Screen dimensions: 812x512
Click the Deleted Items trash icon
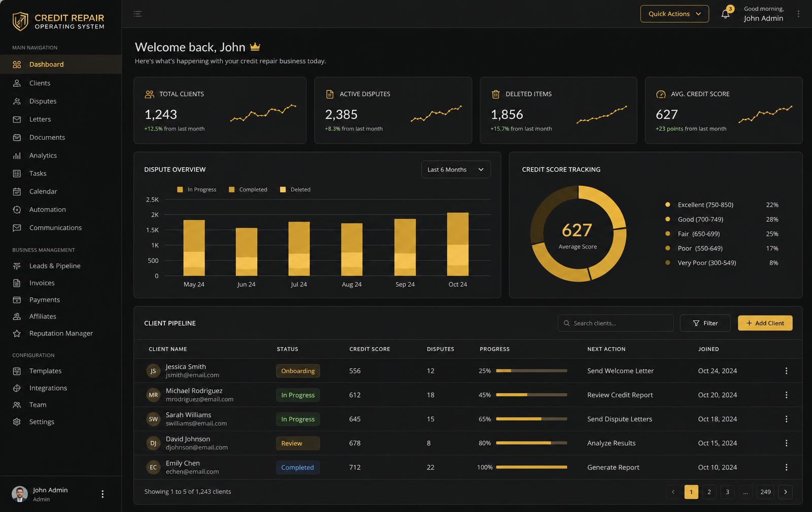click(x=495, y=94)
